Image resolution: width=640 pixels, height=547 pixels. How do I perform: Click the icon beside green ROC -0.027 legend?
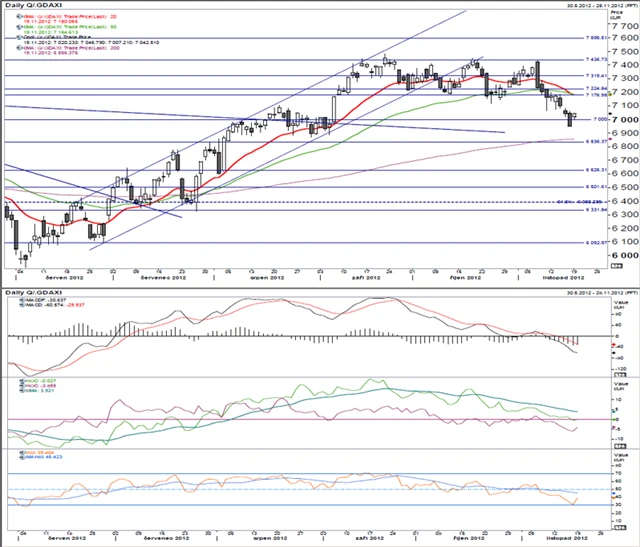(x=22, y=381)
